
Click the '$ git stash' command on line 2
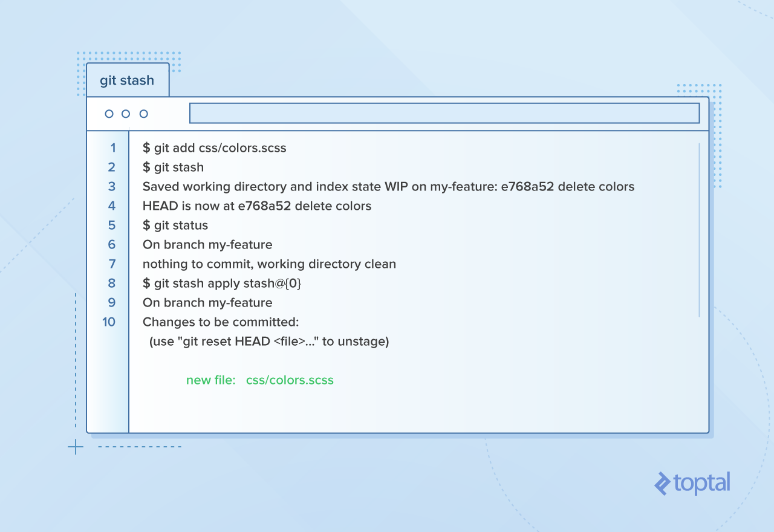click(174, 167)
